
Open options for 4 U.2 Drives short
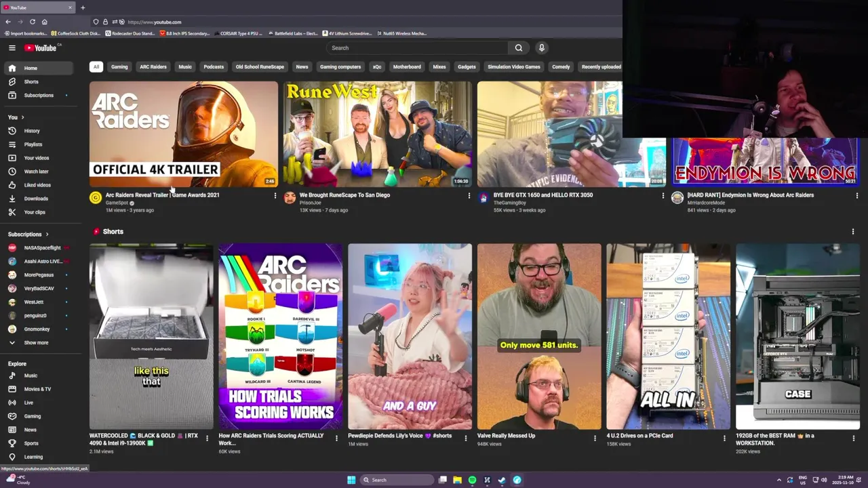coord(724,438)
